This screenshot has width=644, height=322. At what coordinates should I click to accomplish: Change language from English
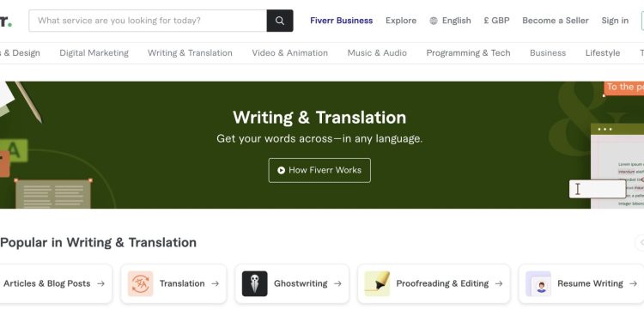coord(450,21)
